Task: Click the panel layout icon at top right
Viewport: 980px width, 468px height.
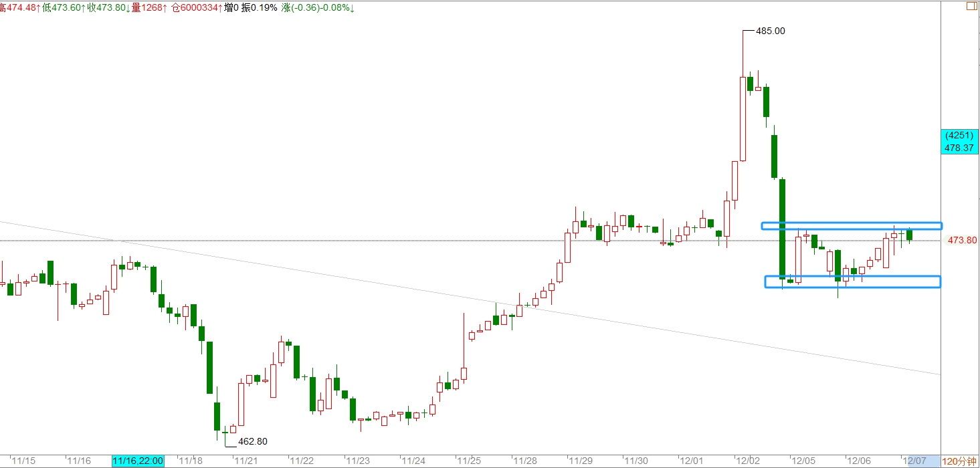Action: (x=971, y=6)
